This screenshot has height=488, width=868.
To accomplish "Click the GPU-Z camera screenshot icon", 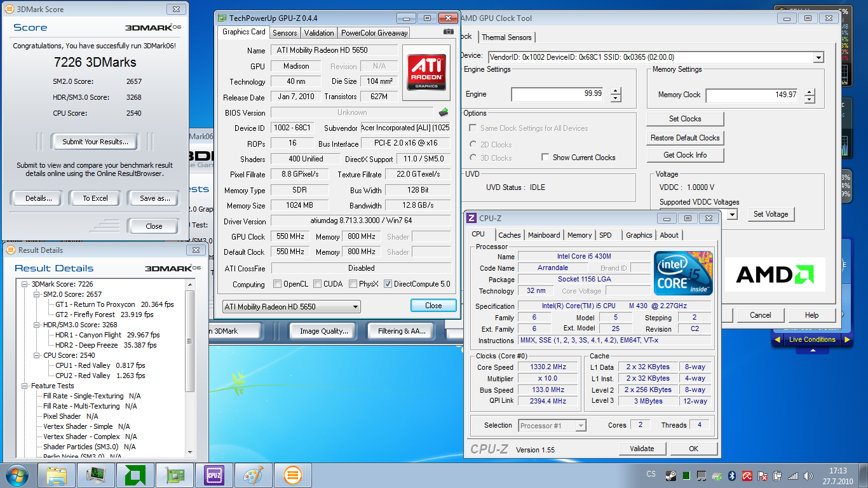I will [x=449, y=32].
